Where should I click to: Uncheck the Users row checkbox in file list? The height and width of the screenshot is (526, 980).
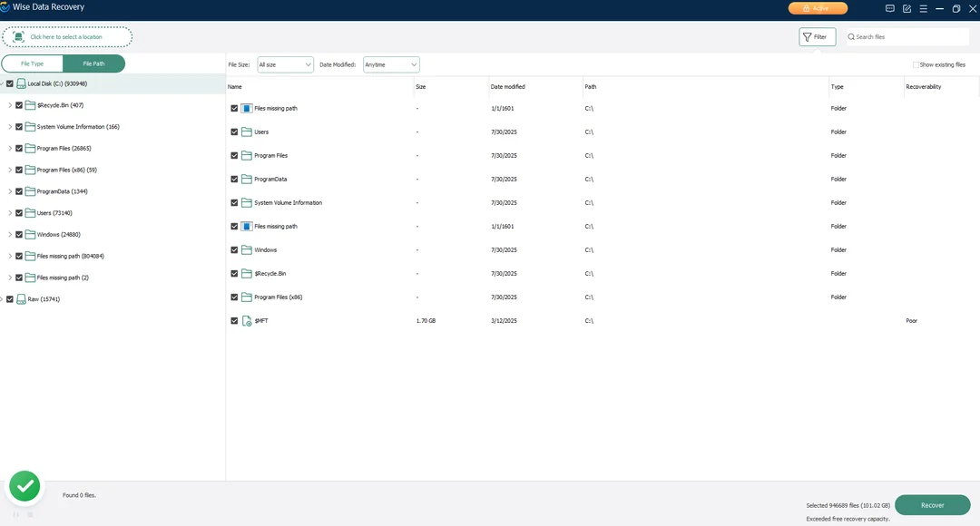pyautogui.click(x=234, y=131)
